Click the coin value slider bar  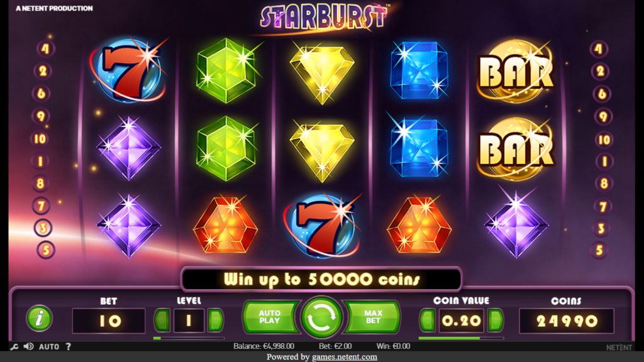461,338
